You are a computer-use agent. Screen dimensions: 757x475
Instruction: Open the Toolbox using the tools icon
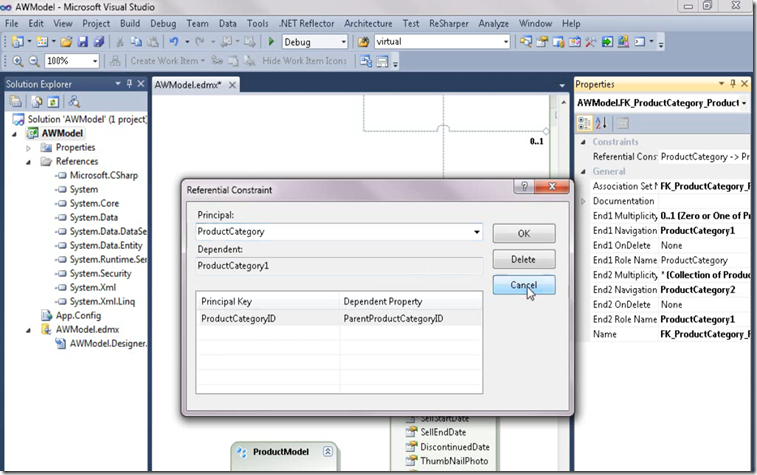[x=590, y=42]
